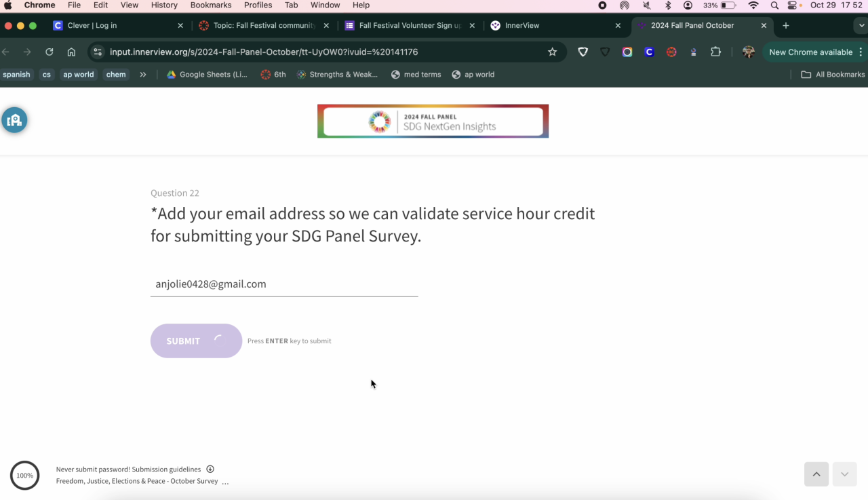
Task: Open Wi-Fi status in the menu bar
Action: click(x=753, y=5)
